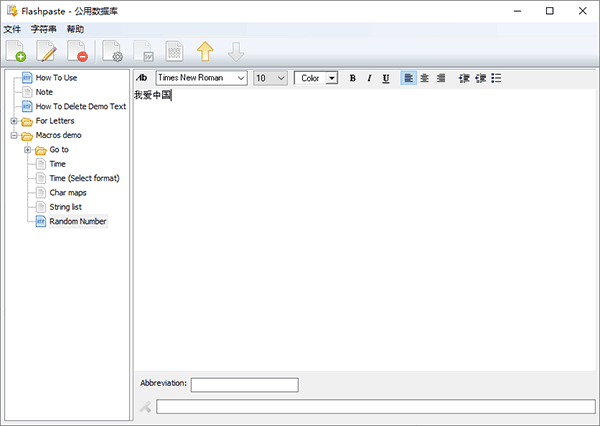The width and height of the screenshot is (600, 426).
Task: Click the first indent icon
Action: pyautogui.click(x=464, y=78)
